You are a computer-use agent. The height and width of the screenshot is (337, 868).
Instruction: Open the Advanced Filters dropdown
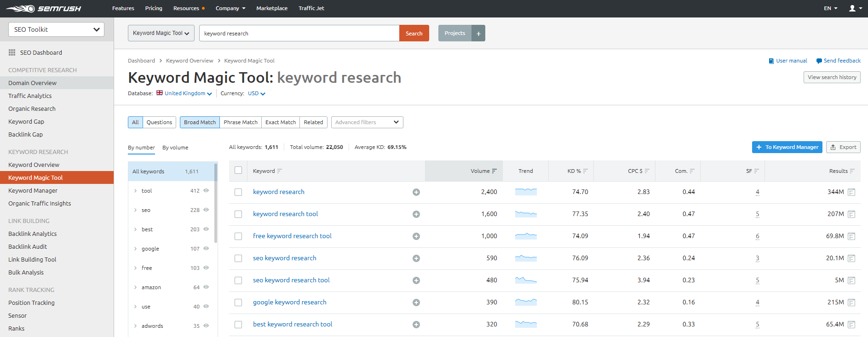click(367, 122)
